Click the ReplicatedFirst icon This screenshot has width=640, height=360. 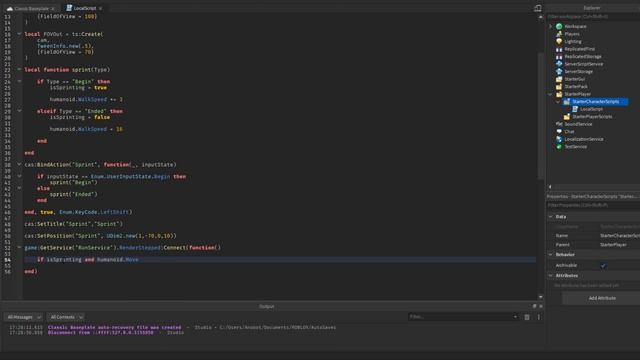tap(559, 49)
